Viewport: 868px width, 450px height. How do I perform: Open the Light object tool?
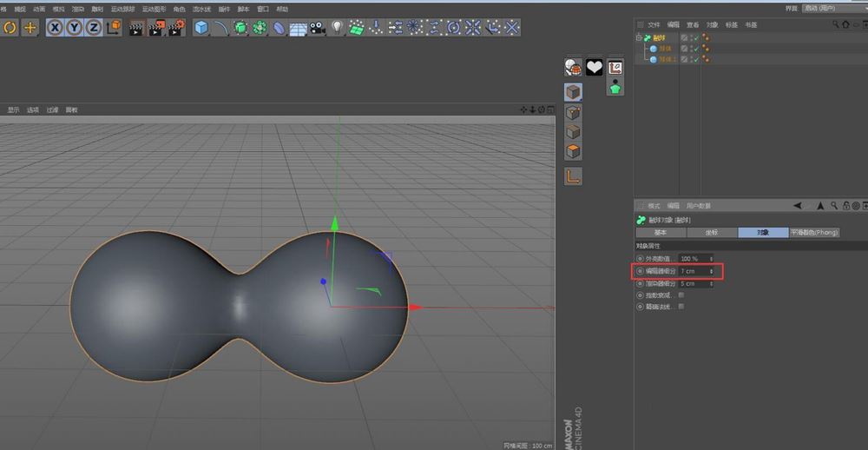coord(338,28)
